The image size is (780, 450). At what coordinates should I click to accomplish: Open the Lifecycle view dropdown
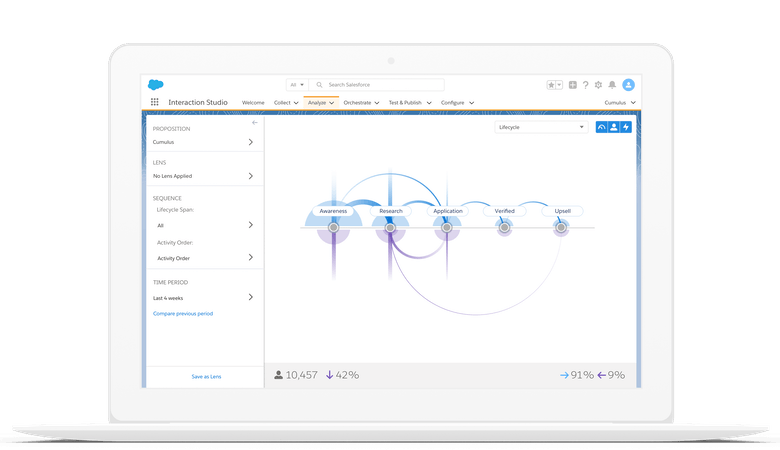(541, 127)
